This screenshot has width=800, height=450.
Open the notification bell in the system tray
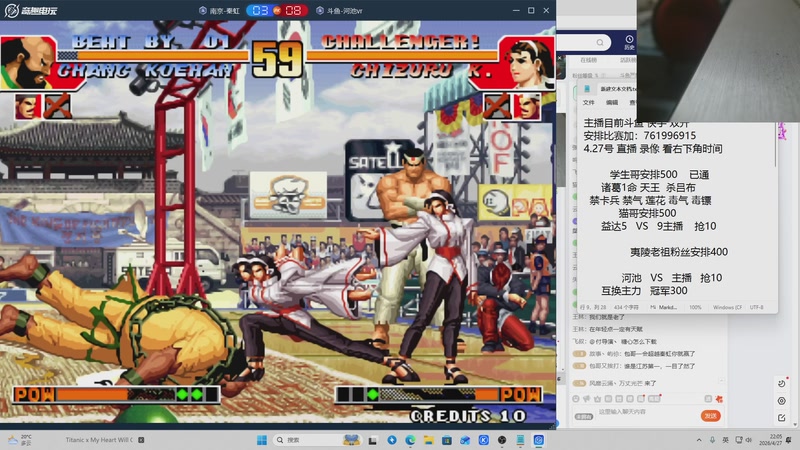pyautogui.click(x=789, y=440)
